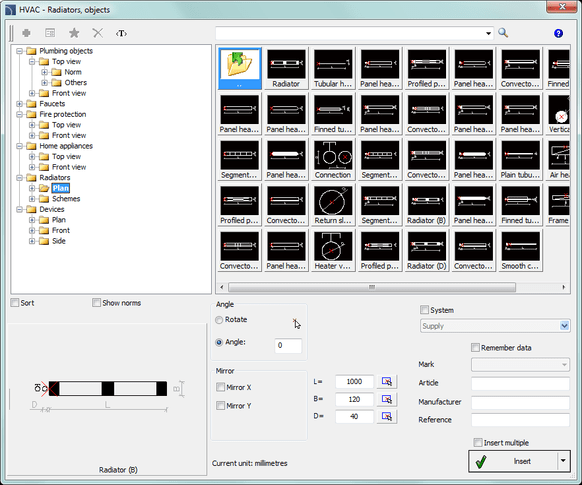Open help via the blue question icon

pos(558,33)
